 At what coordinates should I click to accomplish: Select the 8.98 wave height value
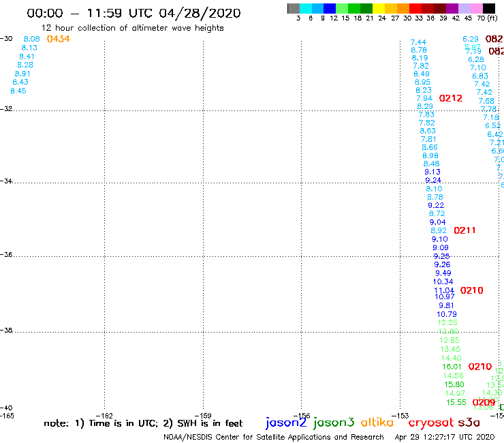point(430,155)
